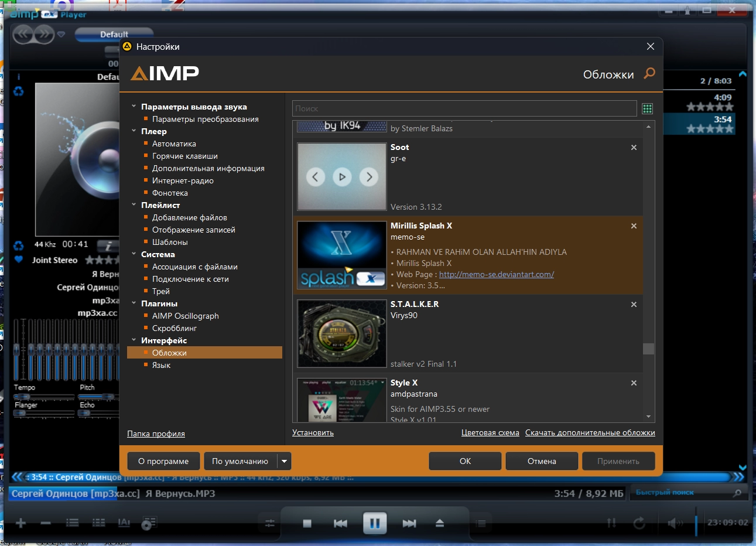756x546 pixels.
Task: Select the Soot skin thumbnail
Action: tap(342, 176)
